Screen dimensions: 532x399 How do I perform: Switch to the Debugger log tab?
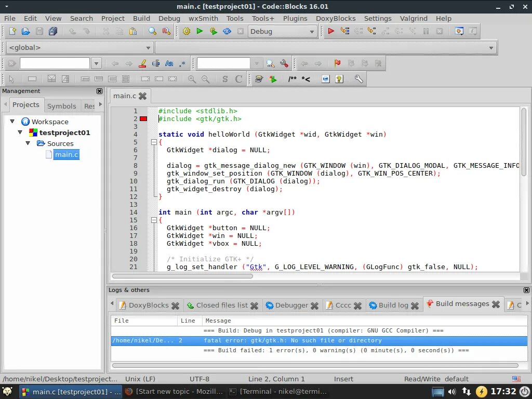pos(291,305)
